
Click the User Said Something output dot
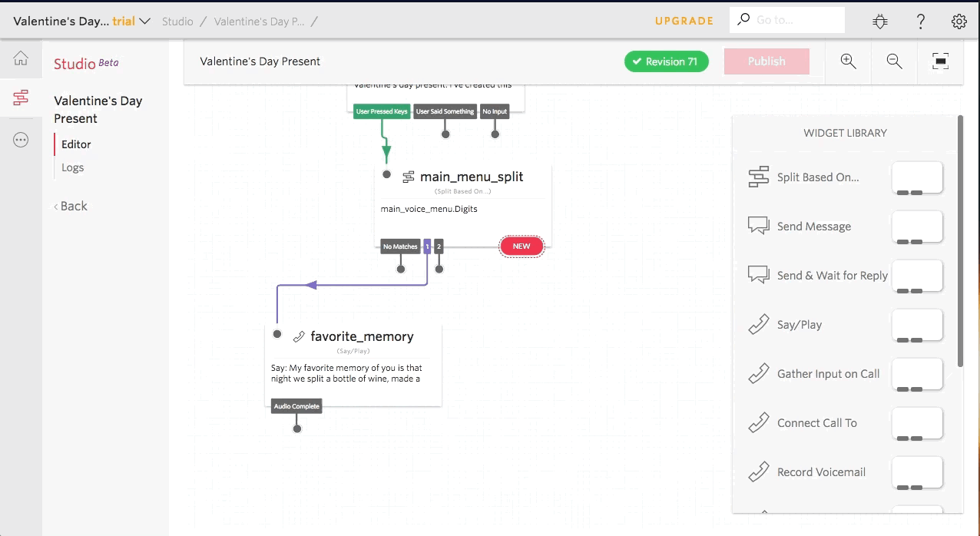tap(445, 134)
